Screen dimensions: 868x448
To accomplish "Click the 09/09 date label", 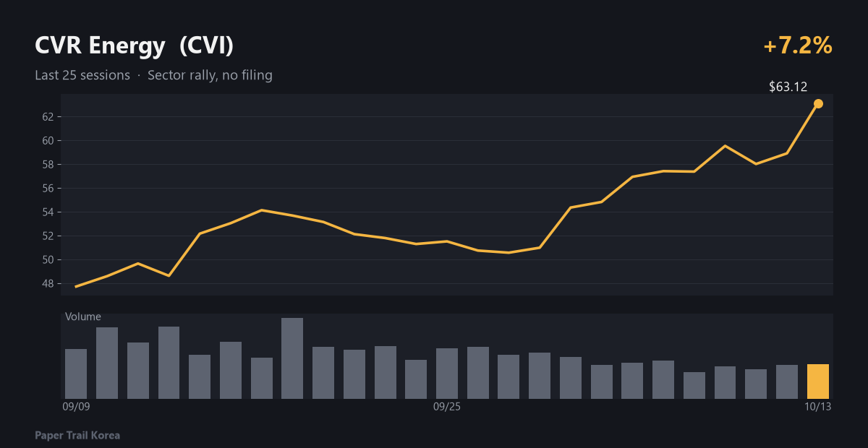I will [76, 407].
